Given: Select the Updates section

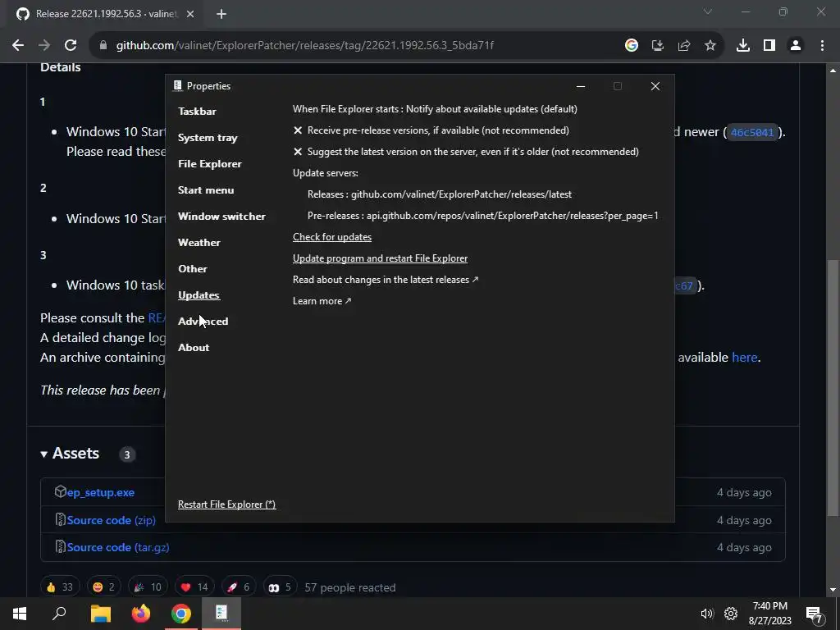Looking at the screenshot, I should (199, 295).
